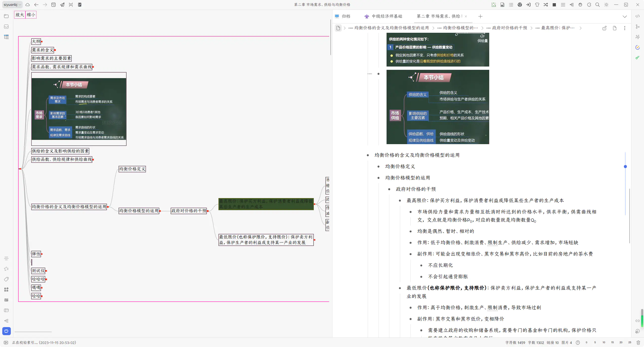Switch to the 中级经济师基础 tab

387,16
